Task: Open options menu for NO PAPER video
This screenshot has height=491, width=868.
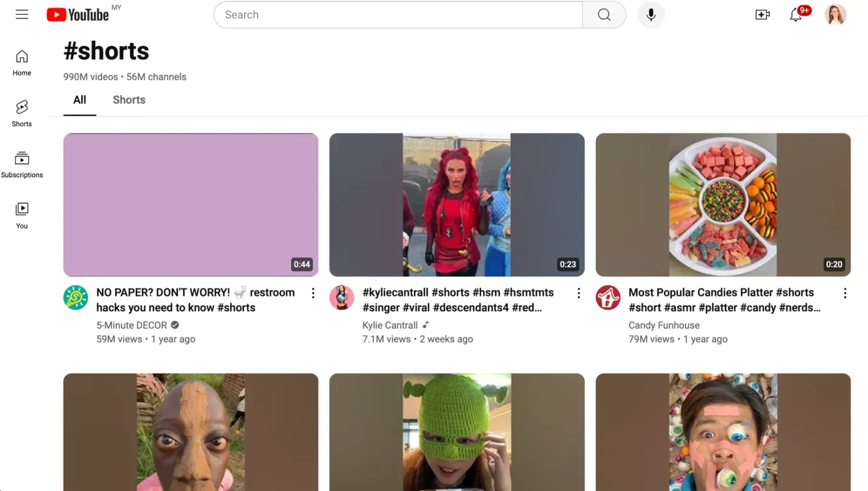Action: 313,293
